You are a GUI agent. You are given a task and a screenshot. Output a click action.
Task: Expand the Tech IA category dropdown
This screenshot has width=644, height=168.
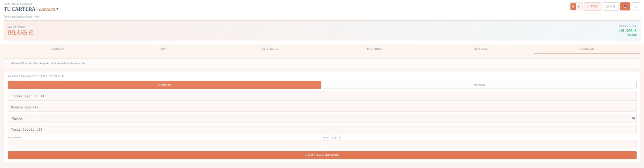[x=322, y=119]
